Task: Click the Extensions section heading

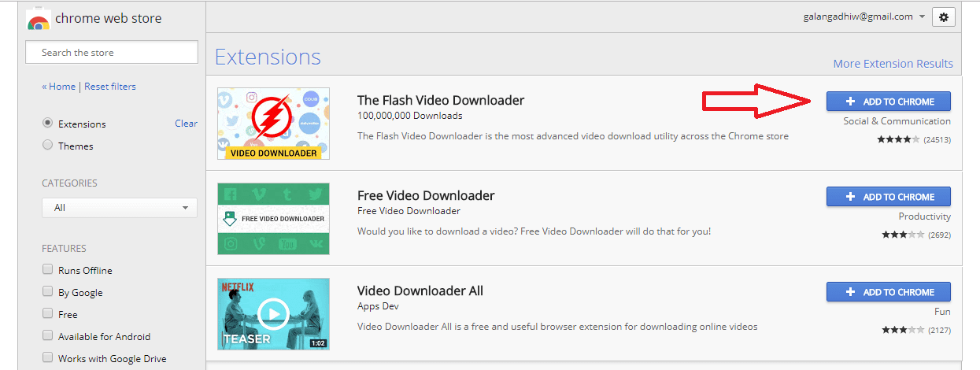Action: 268,57
